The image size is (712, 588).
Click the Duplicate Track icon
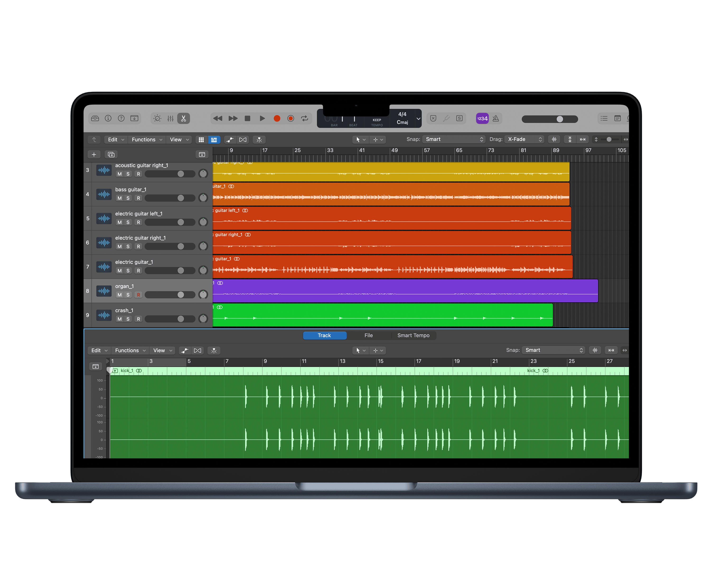(x=111, y=154)
